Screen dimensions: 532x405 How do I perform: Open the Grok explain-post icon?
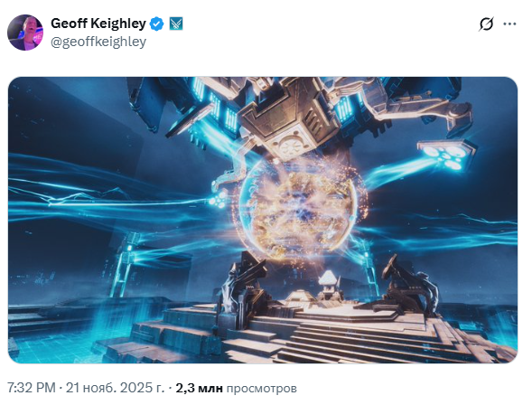pyautogui.click(x=486, y=24)
